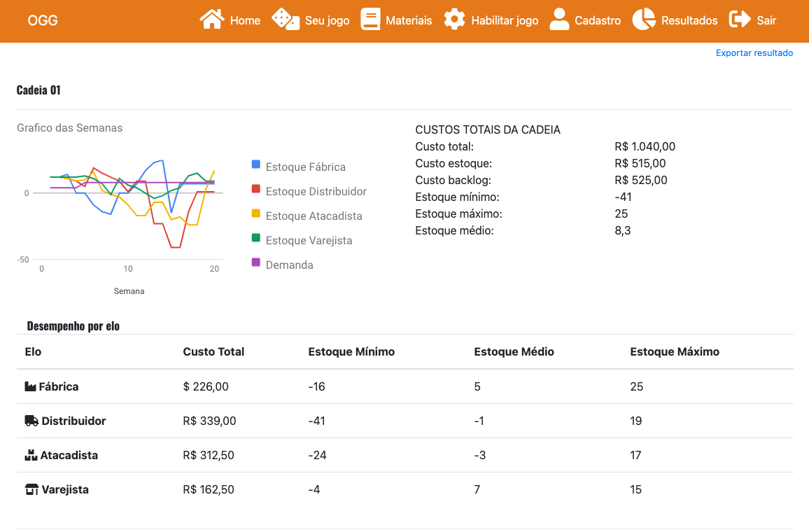
Task: Click the user icon for Cadastro
Action: (x=559, y=20)
